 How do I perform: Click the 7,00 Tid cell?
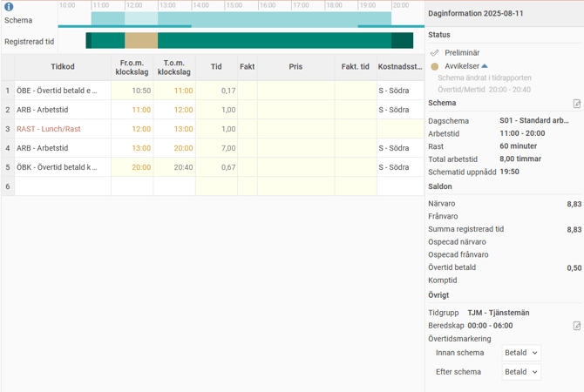216,148
